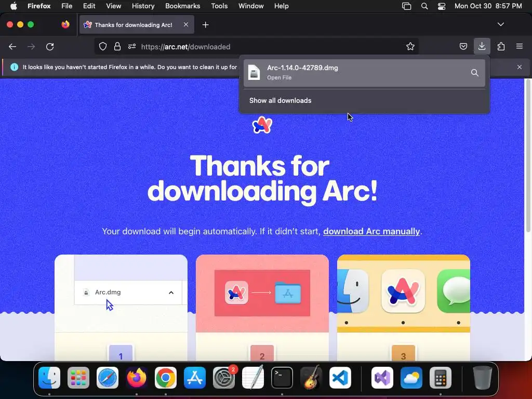Open the Bookmarks menu
Viewport: 532px width, 399px height.
[x=182, y=6]
